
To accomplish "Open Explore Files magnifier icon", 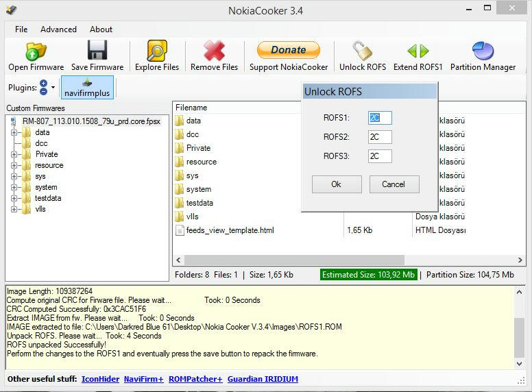I will [x=157, y=51].
